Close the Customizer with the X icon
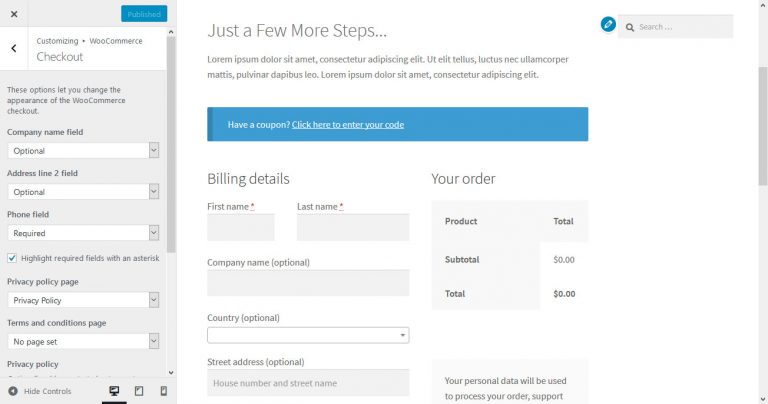 [x=13, y=14]
